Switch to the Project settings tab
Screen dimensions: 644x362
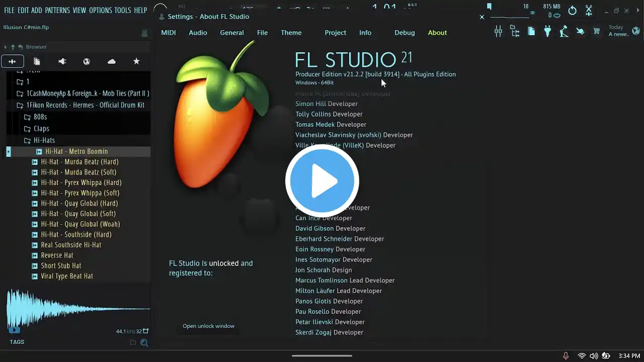pos(336,33)
